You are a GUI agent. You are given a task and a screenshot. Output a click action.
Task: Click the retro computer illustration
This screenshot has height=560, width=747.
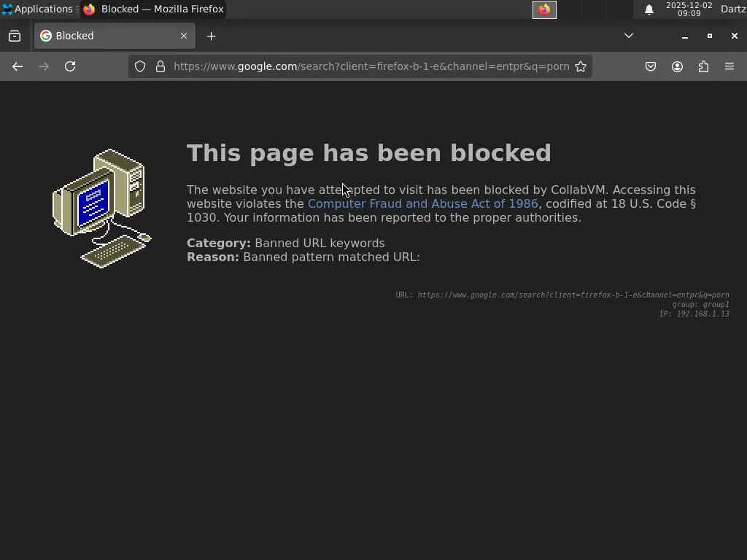[102, 209]
